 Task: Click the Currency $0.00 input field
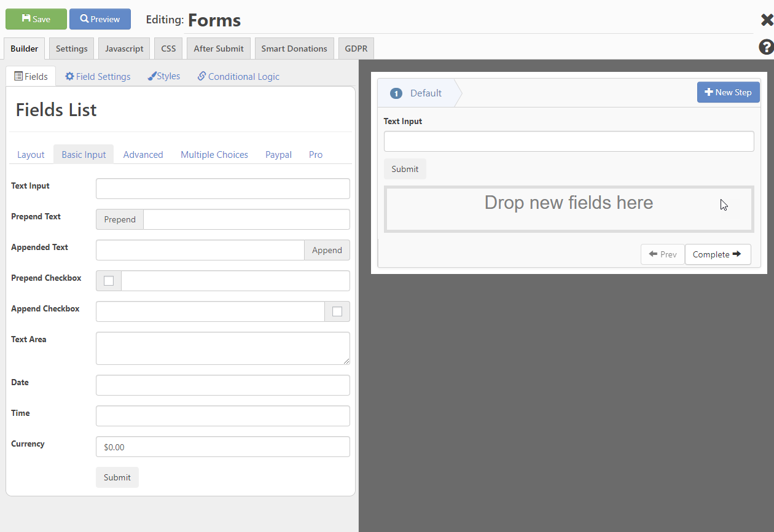(223, 447)
